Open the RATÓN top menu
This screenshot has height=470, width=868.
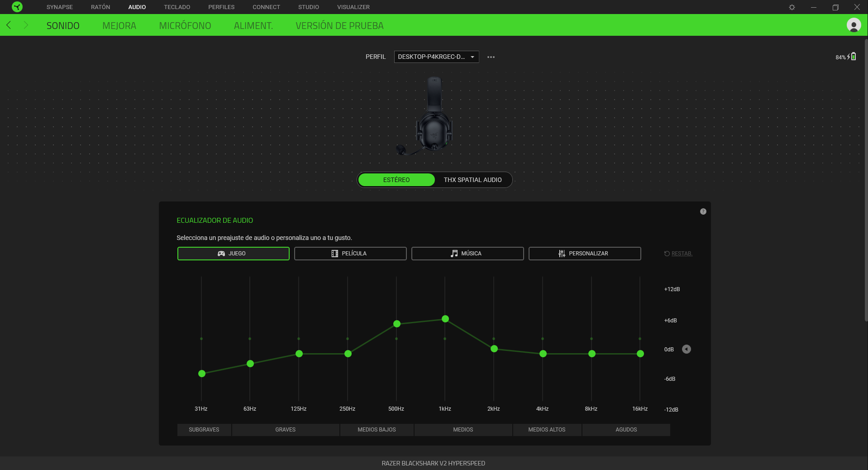click(100, 7)
